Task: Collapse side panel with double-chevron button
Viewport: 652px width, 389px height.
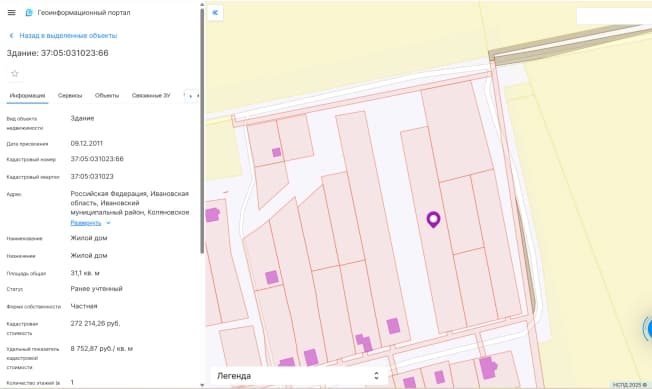Action: click(x=215, y=12)
